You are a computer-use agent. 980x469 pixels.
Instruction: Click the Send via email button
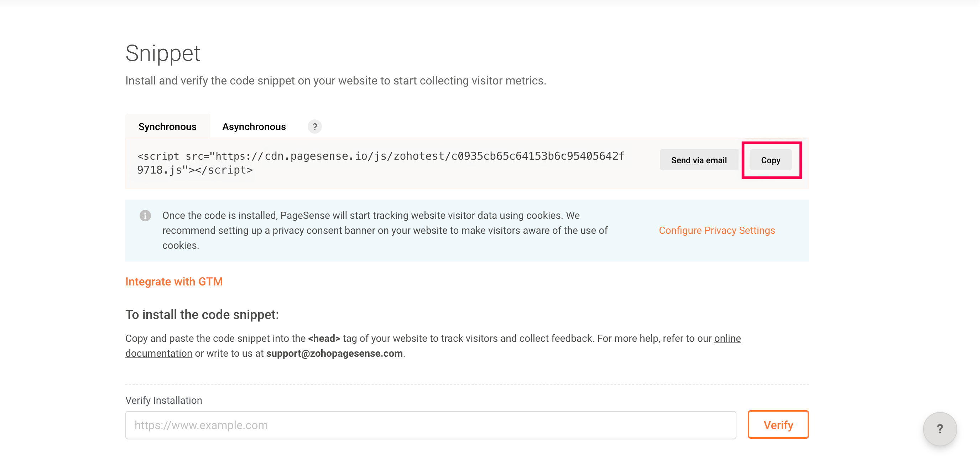tap(699, 160)
